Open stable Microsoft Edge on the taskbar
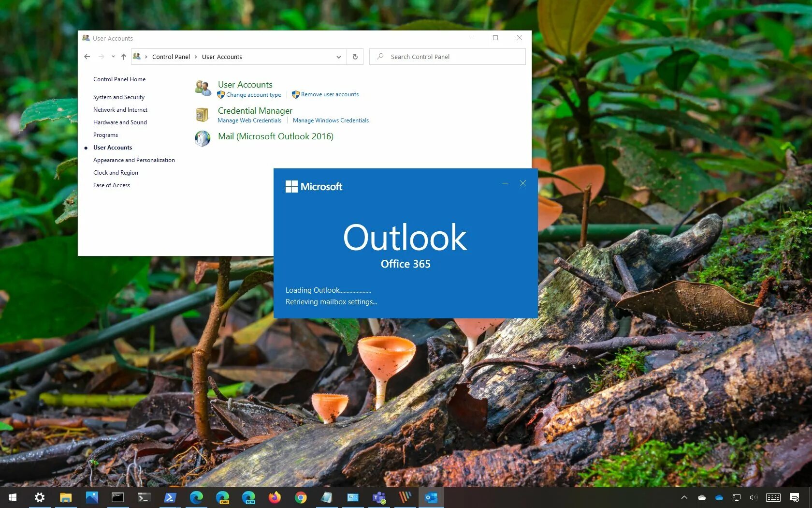 pos(196,497)
